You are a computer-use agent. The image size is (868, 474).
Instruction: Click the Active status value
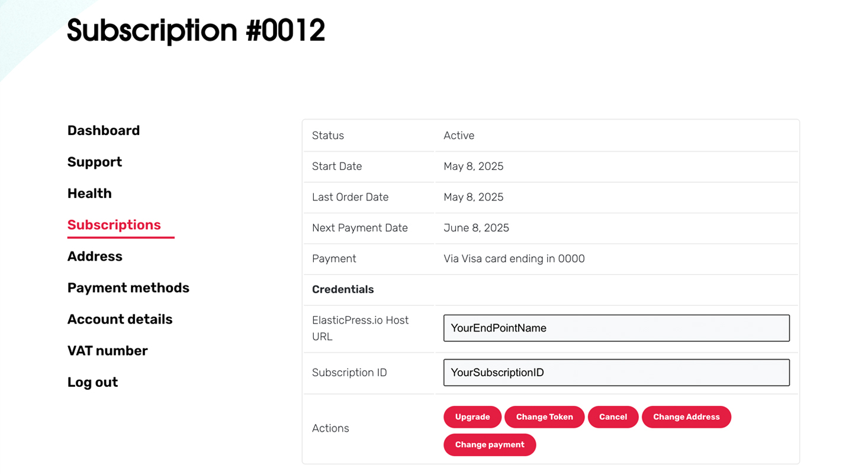tap(459, 136)
